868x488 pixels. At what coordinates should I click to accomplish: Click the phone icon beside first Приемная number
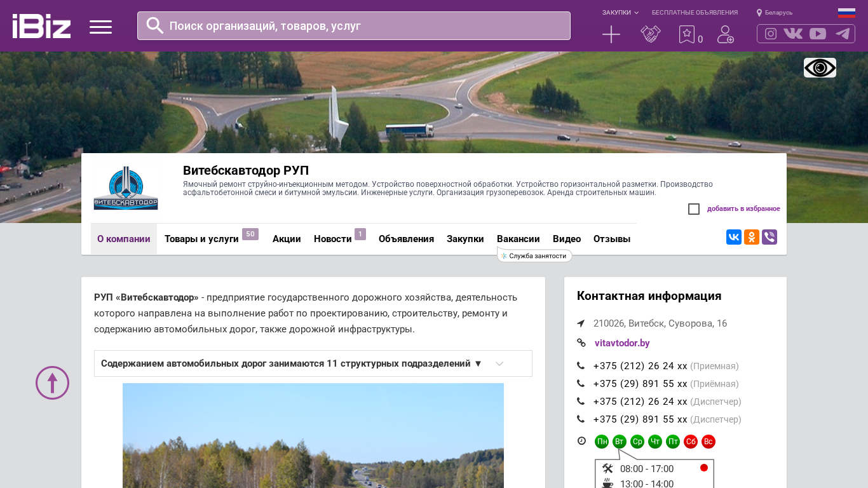(x=581, y=366)
